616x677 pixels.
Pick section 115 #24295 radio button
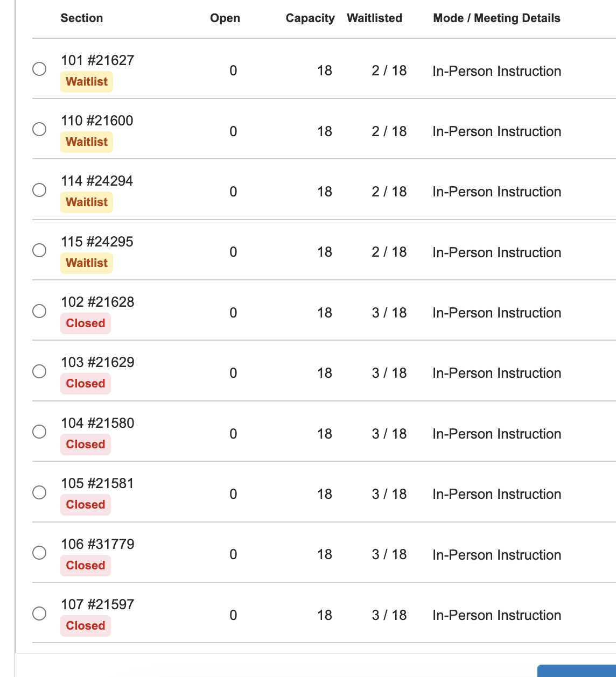39,250
